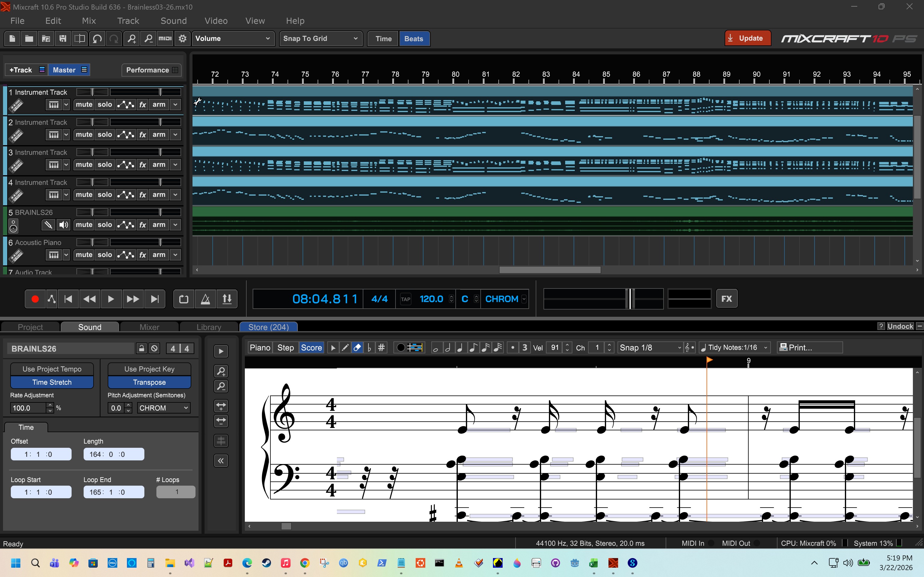Open the Snap To Grid dropdown
Viewport: 924px width, 577px height.
pos(320,38)
